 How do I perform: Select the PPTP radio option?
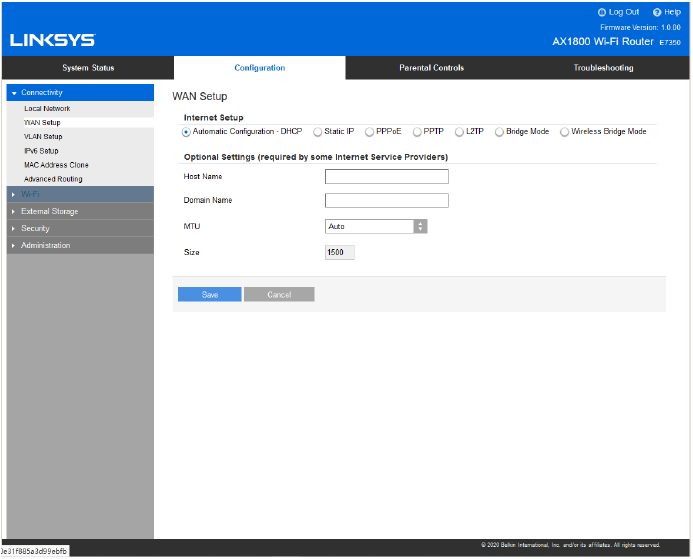tap(417, 131)
